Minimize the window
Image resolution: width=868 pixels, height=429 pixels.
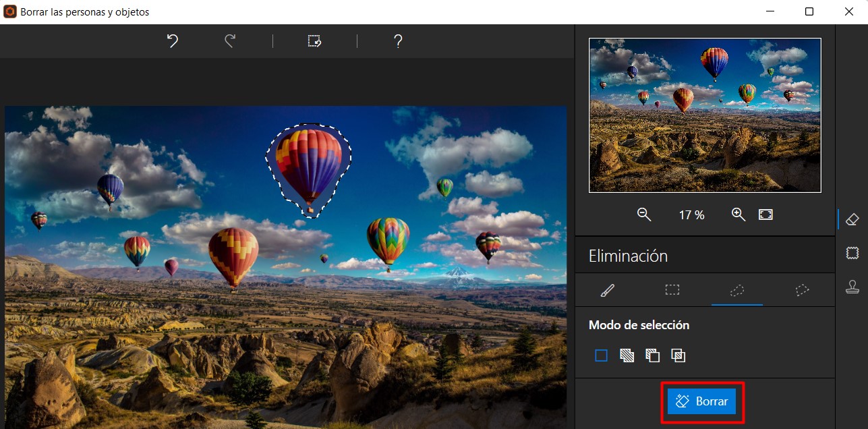tap(770, 11)
